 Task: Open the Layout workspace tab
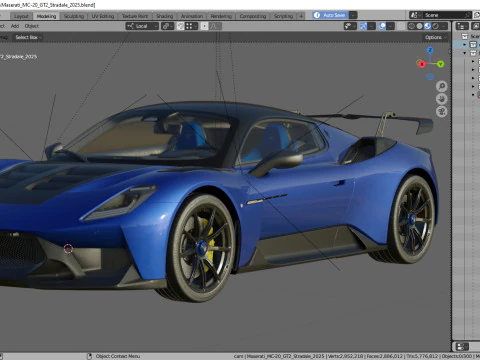coord(21,16)
